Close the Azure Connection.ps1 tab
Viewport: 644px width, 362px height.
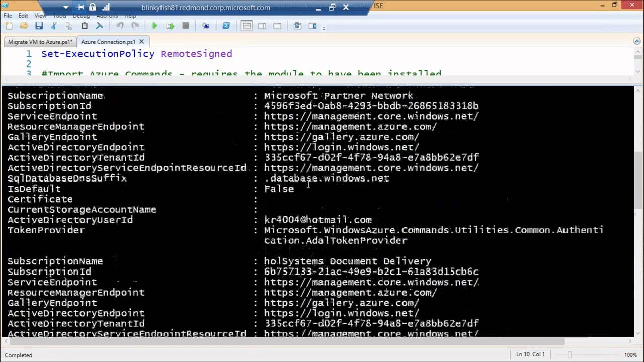tap(141, 42)
